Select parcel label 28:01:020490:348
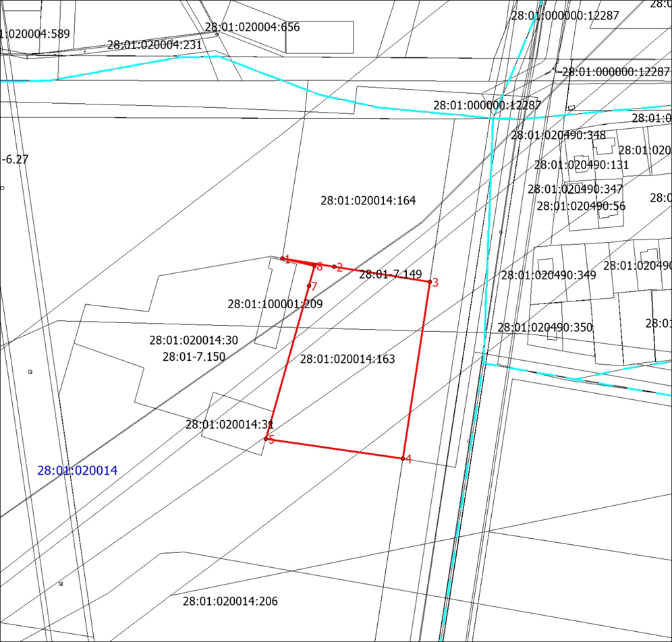Viewport: 672px width, 642px height. point(558,135)
